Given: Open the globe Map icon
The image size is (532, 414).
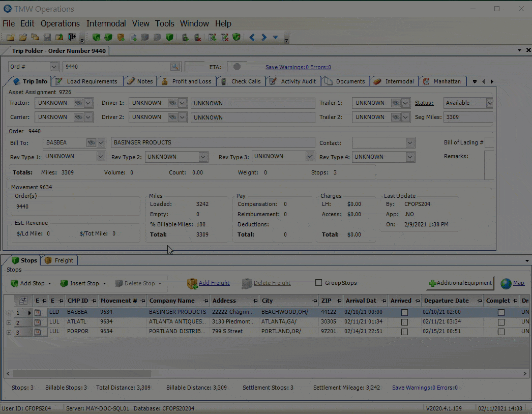Looking at the screenshot, I should tap(506, 283).
